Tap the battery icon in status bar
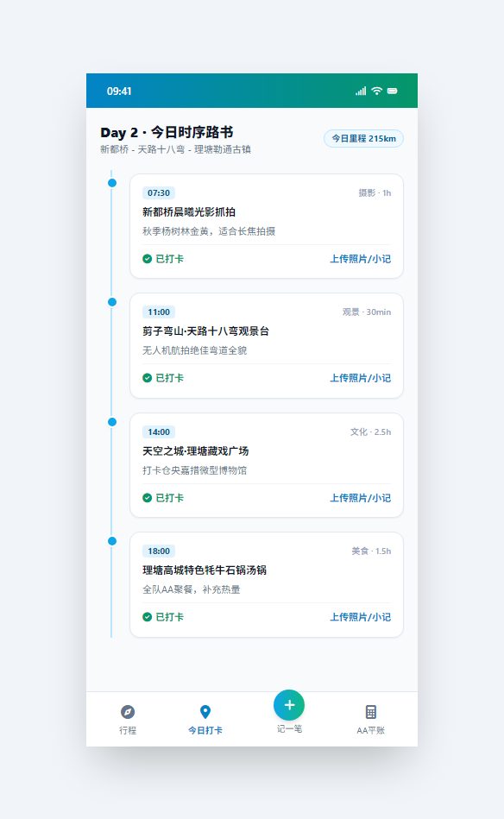504x819 pixels. (x=392, y=91)
